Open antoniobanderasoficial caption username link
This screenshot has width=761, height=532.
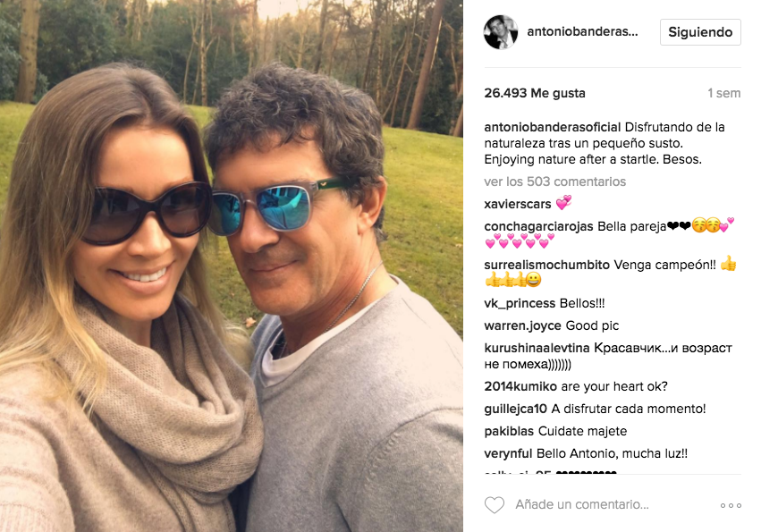[553, 127]
